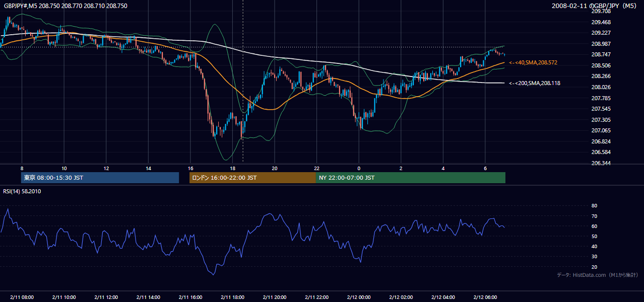Click the RSI(14) 58.2010 indicator label
Viewport: 644px width, 302px height.
pos(22,191)
